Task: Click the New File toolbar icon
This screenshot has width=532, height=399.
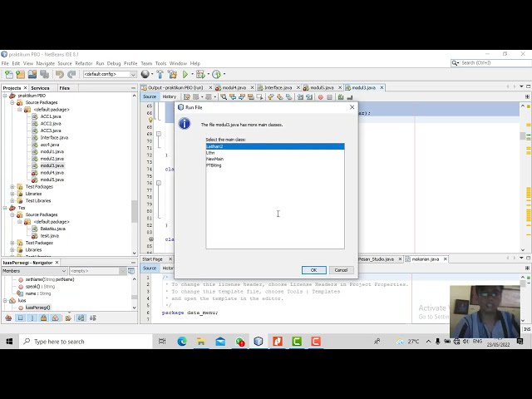Action: [9, 74]
